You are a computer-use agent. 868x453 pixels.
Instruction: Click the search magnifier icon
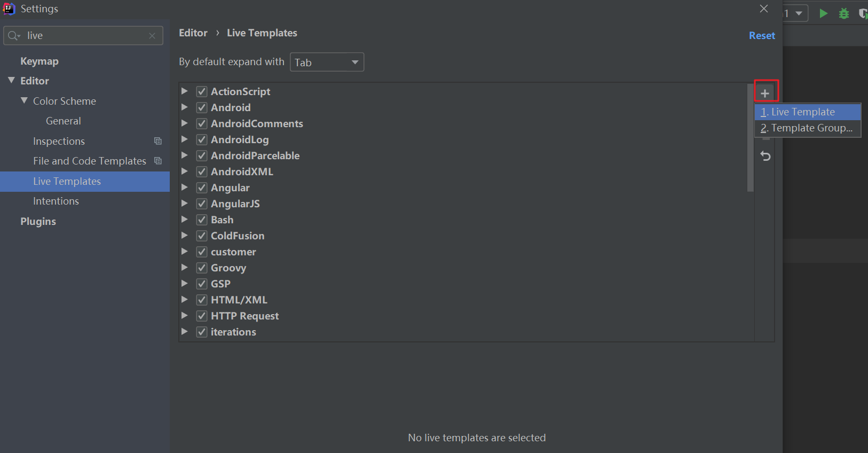pyautogui.click(x=14, y=36)
